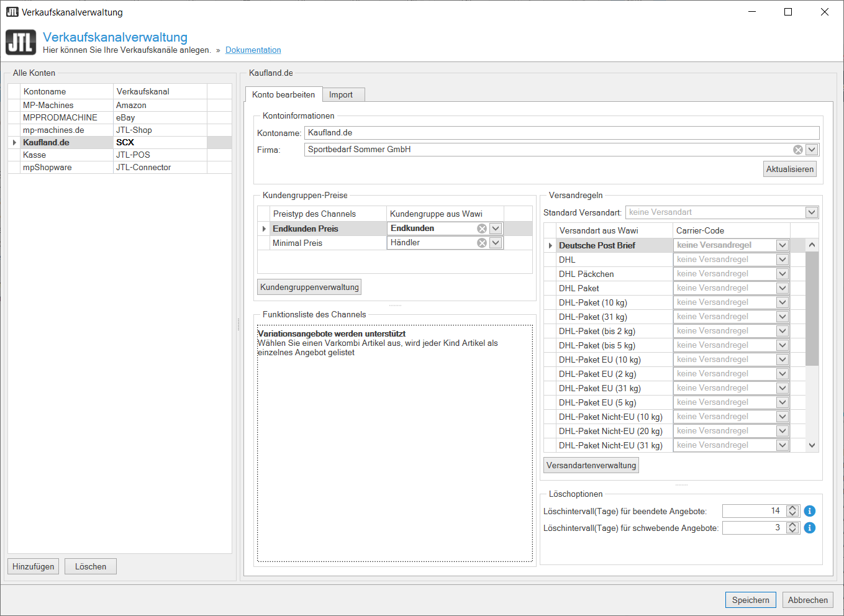Viewport: 844px width, 616px height.
Task: Open carrier code dropdown for DHL Päckchen
Action: 783,274
